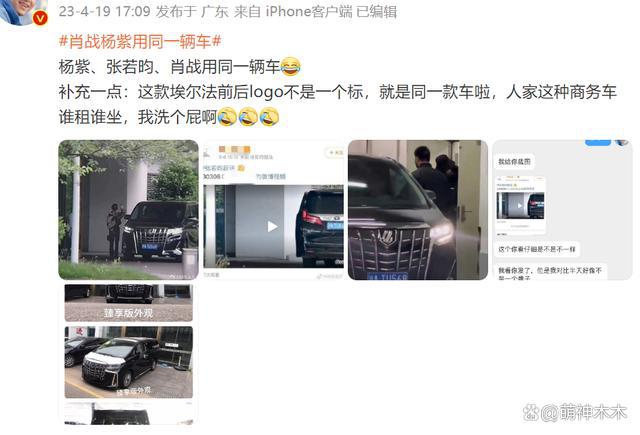Click the small video preview inside the chat
The image size is (640, 435).
(x=520, y=205)
